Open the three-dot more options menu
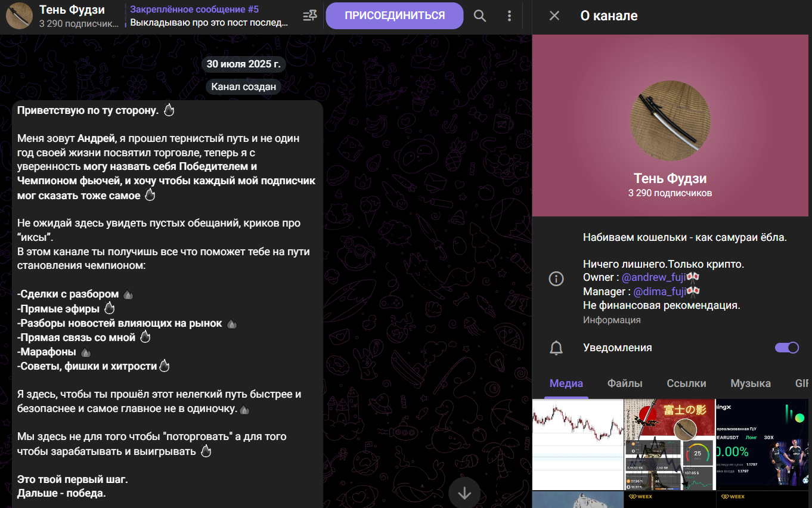Screen dimensions: 812x508 [509, 16]
